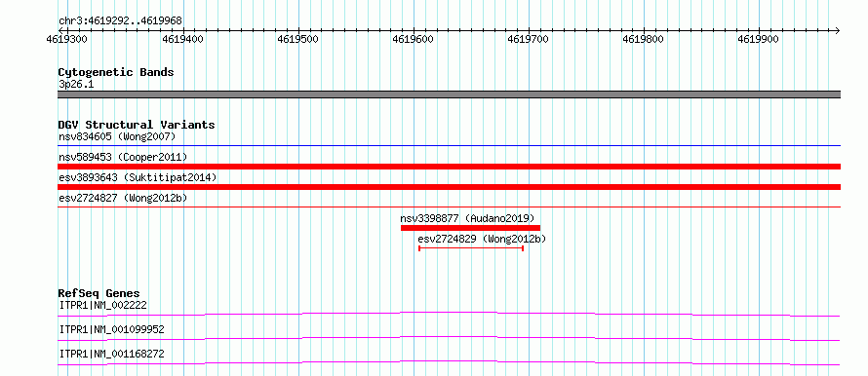Image resolution: width=868 pixels, height=376 pixels.
Task: Click the blue nsv834605 variant line
Action: point(449,145)
